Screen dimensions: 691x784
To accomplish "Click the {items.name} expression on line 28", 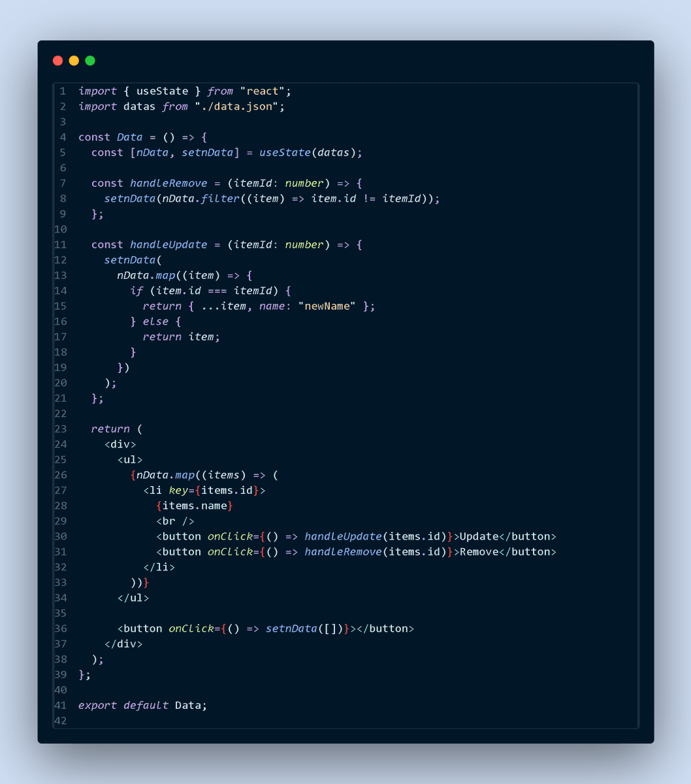I will tap(195, 506).
